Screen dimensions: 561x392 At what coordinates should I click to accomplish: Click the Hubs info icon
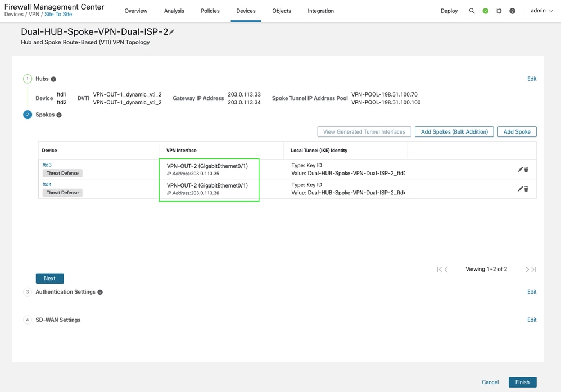tap(53, 79)
